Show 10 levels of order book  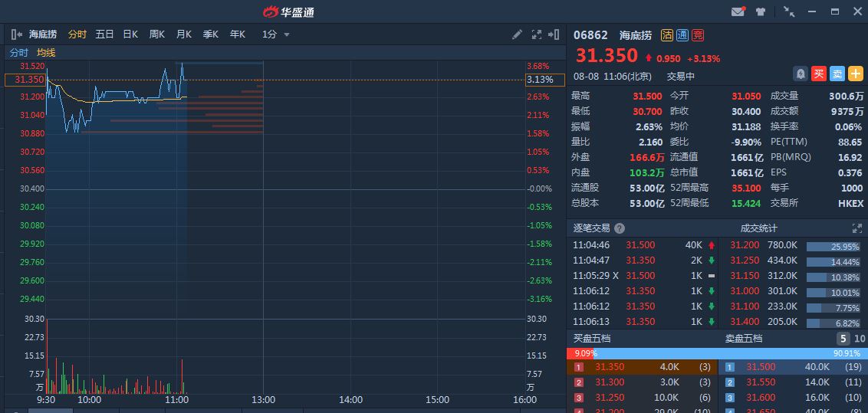click(860, 339)
